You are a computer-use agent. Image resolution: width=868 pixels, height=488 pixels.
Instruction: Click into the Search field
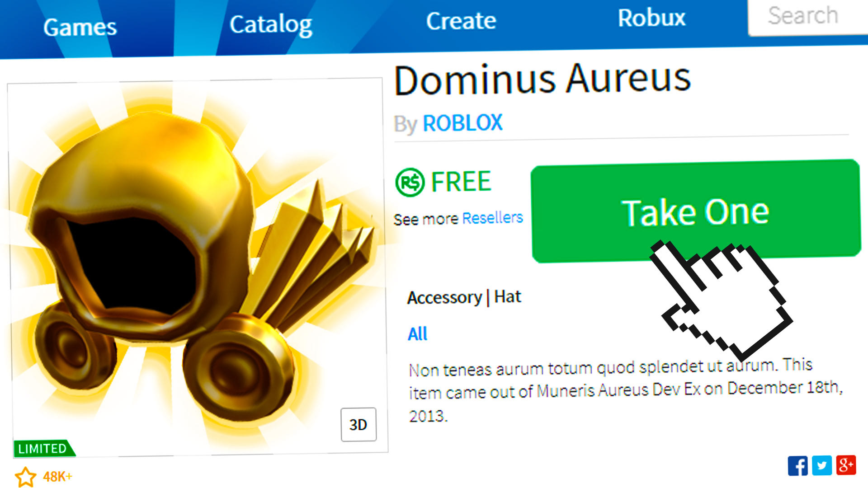808,17
